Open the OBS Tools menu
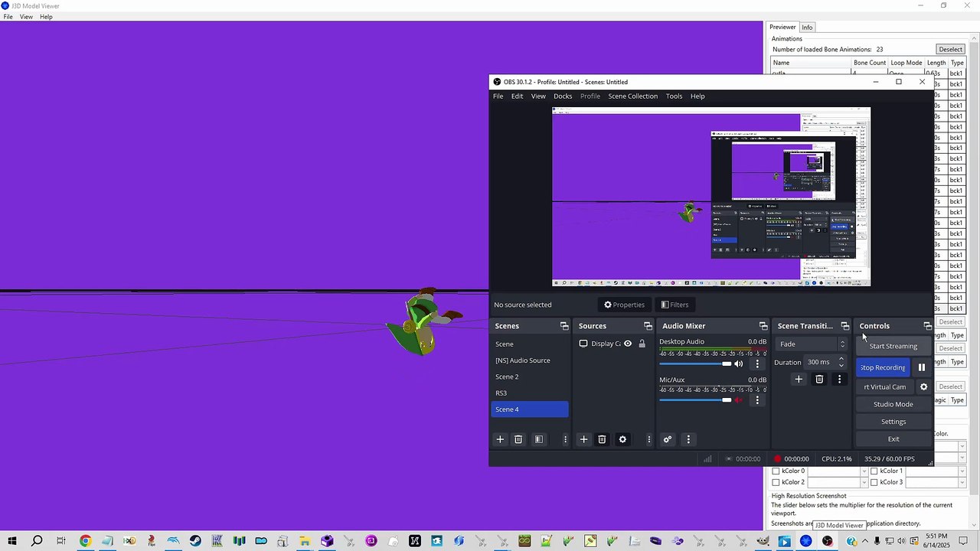The width and height of the screenshot is (980, 551). point(674,96)
